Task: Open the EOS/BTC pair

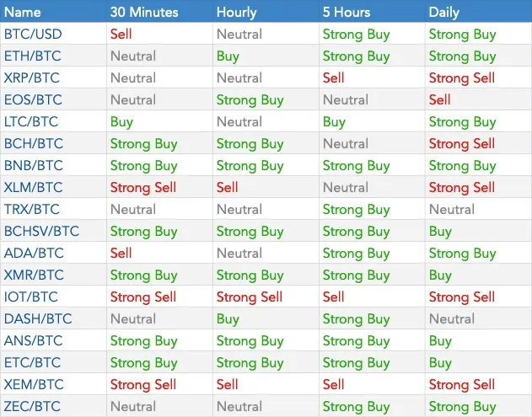Action: 33,99
